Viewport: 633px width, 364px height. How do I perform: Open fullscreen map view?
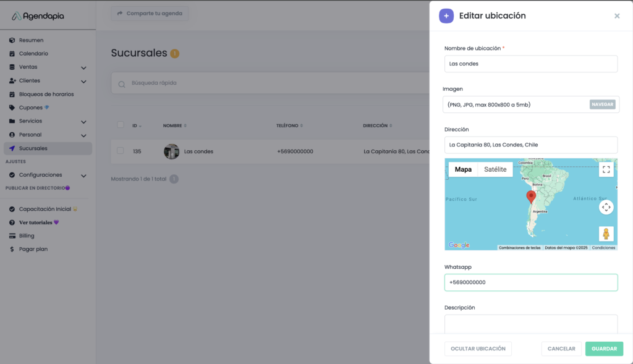606,169
